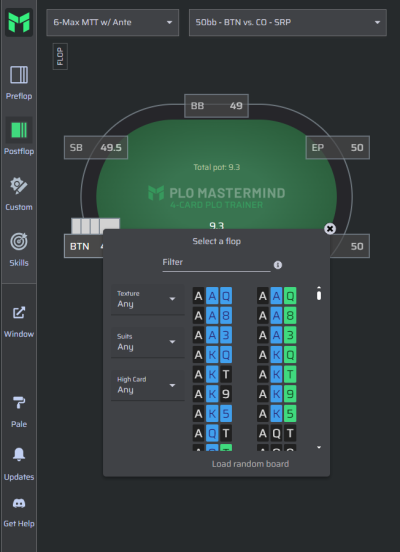Choose right column flop A A Q with green Q

pos(276,296)
